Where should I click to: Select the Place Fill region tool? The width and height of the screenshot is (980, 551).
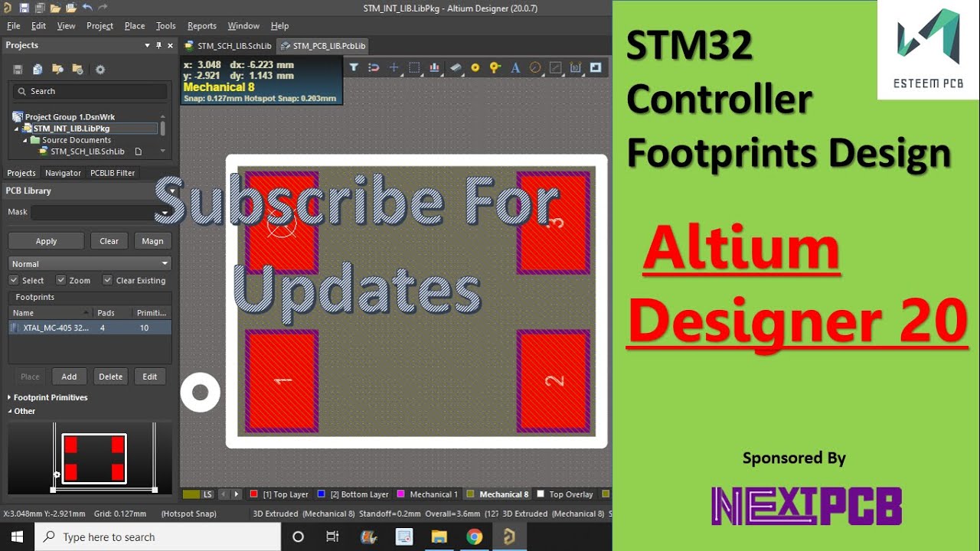(596, 67)
